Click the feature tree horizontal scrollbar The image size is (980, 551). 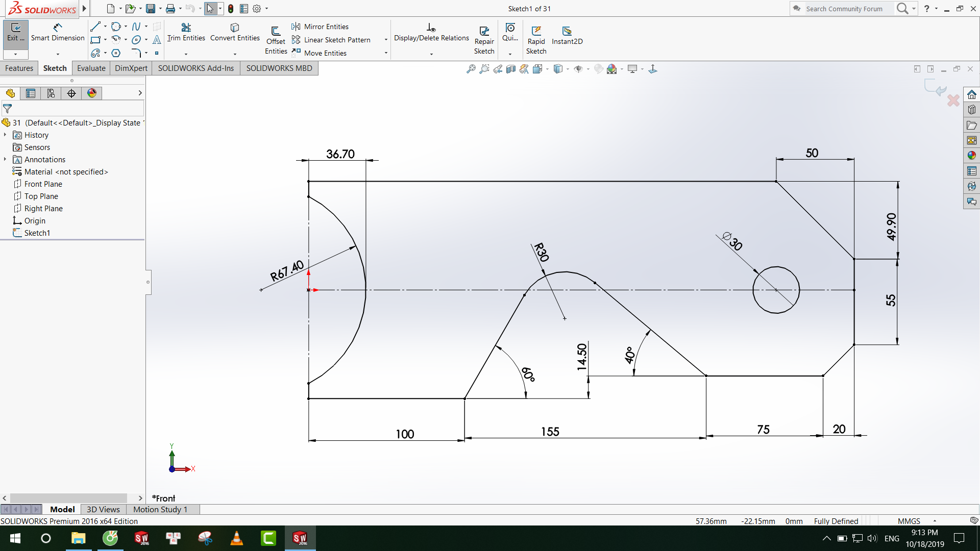coord(68,498)
